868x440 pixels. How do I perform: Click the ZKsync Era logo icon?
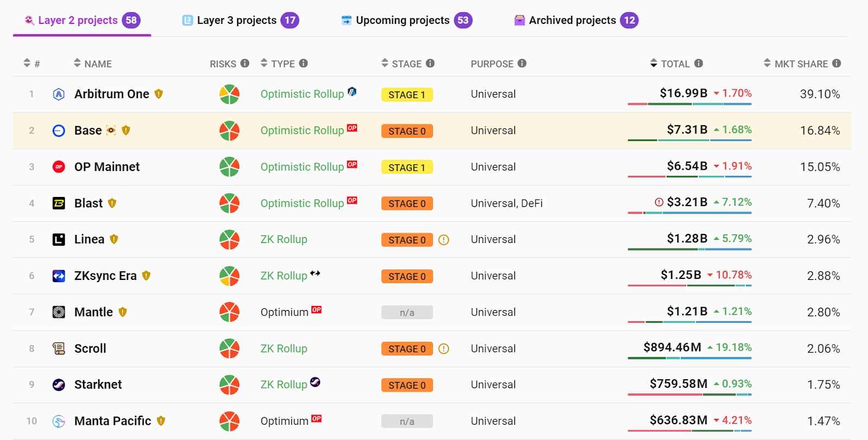[59, 276]
